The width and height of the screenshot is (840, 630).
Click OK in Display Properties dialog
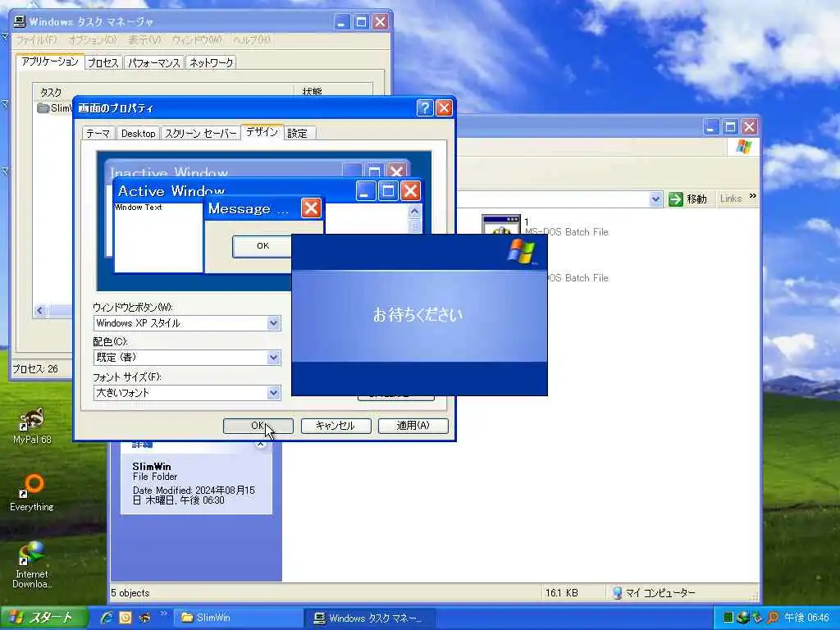258,426
